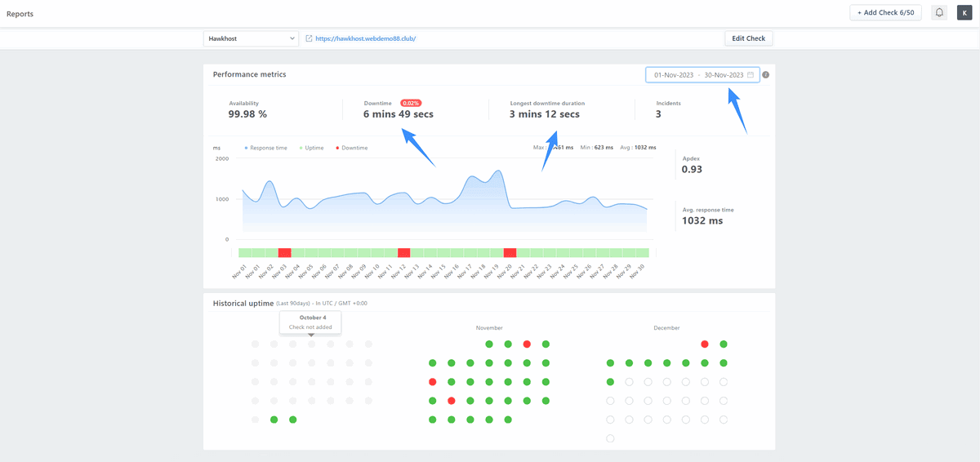Click the Min : 623 ms statistic
Image resolution: width=980 pixels, height=462 pixels.
coord(597,148)
